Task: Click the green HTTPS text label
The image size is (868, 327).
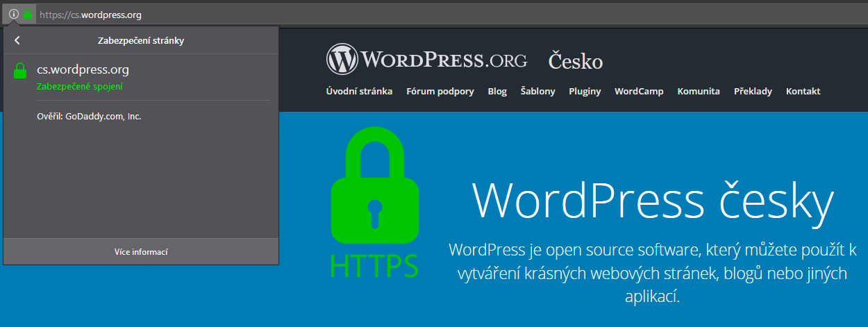Action: point(374,265)
